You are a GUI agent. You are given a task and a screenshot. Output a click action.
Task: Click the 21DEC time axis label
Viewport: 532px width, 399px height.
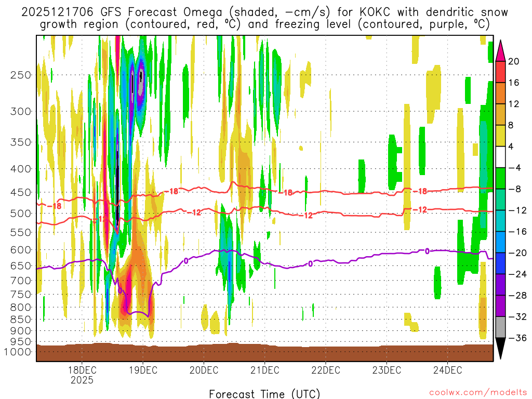tap(265, 370)
